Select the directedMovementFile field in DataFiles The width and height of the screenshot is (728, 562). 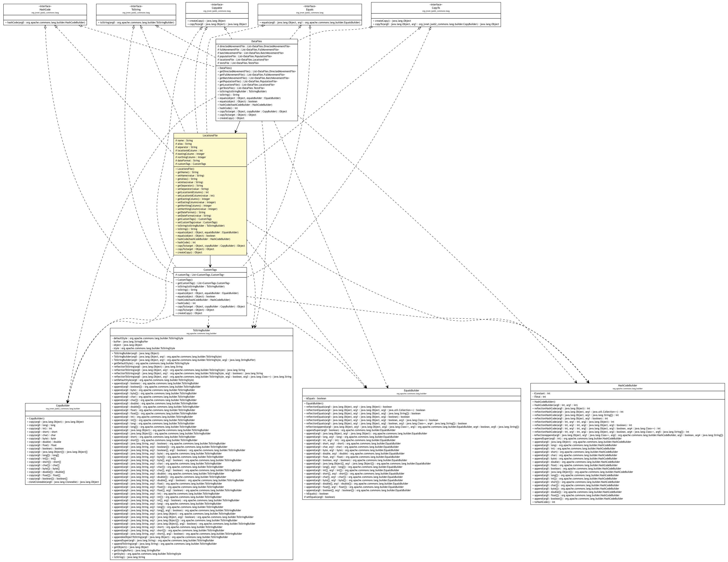click(x=254, y=46)
